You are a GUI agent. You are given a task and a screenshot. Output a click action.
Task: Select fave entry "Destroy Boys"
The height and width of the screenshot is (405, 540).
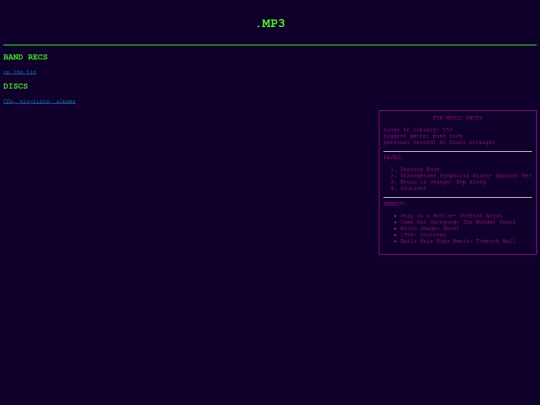pyautogui.click(x=420, y=169)
